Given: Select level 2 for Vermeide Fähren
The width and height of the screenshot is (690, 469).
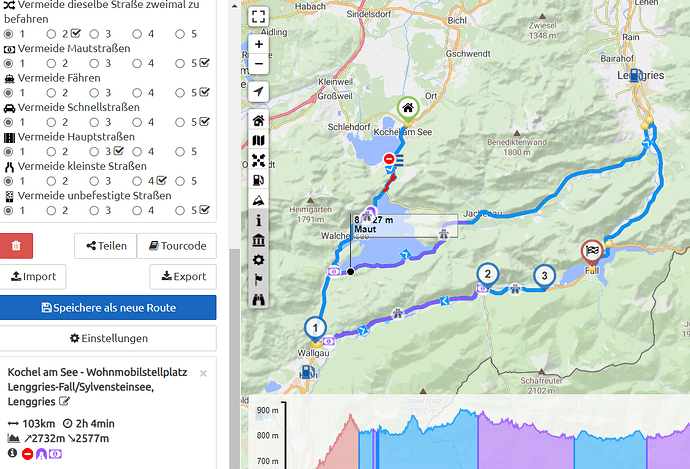Looking at the screenshot, I should 52,92.
